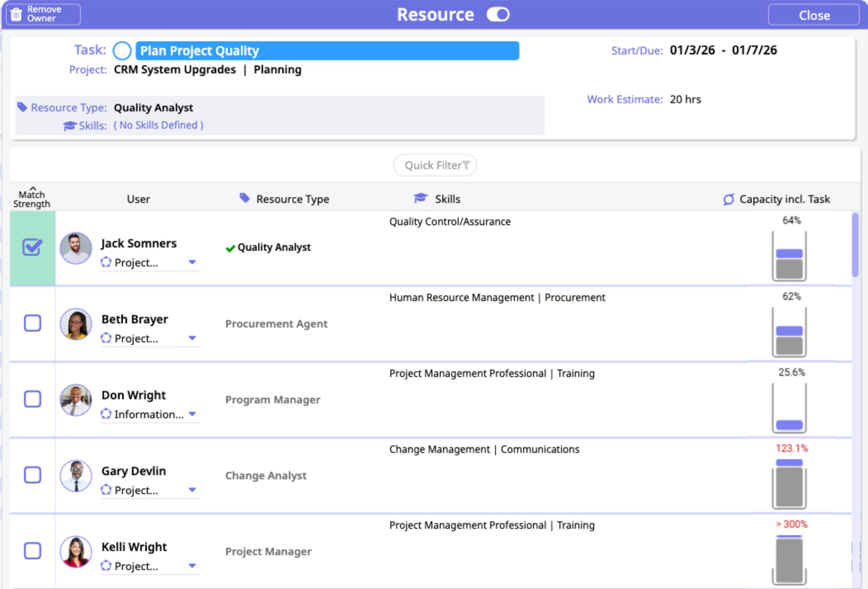Click Gary Devlin's avatar picture
Viewport: 868px width, 589px height.
pos(76,476)
